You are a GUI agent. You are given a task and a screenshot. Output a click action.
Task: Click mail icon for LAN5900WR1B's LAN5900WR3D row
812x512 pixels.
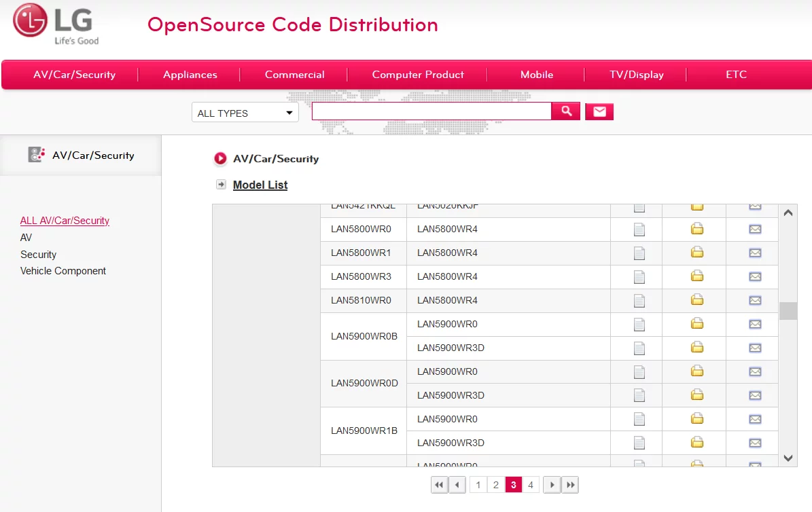click(755, 443)
